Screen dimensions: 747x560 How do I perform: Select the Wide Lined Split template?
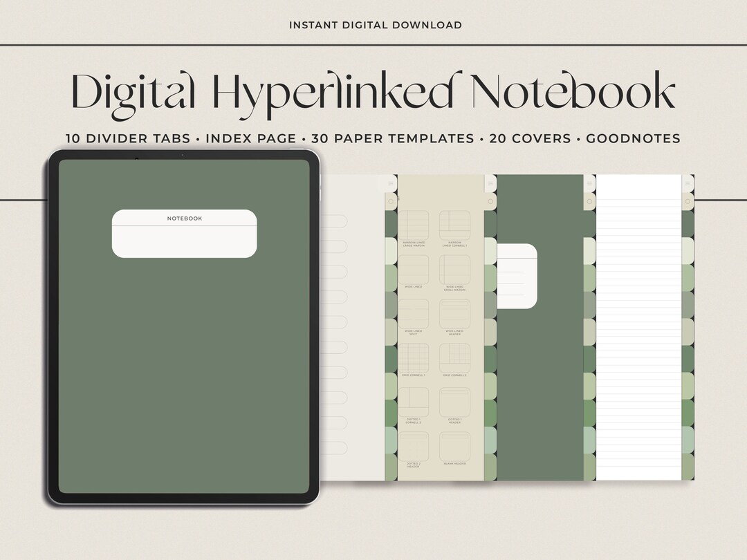pyautogui.click(x=415, y=315)
